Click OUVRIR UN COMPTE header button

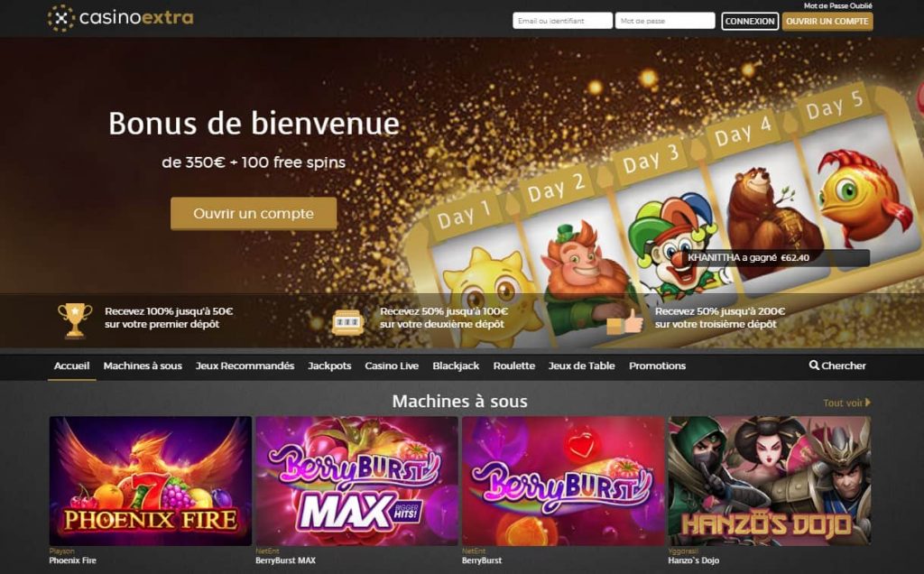827,22
